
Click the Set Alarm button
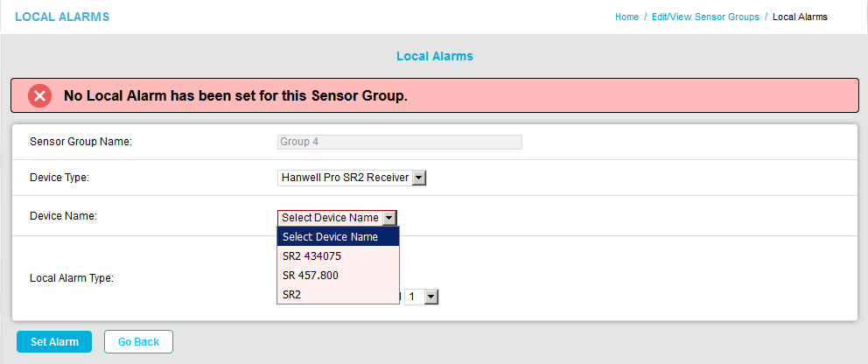coord(54,342)
